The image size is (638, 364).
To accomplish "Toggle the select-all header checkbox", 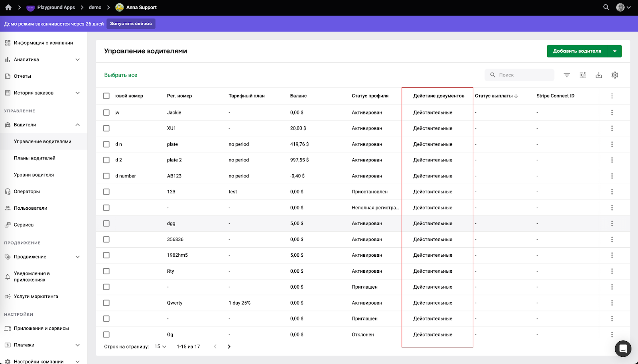I will click(106, 96).
